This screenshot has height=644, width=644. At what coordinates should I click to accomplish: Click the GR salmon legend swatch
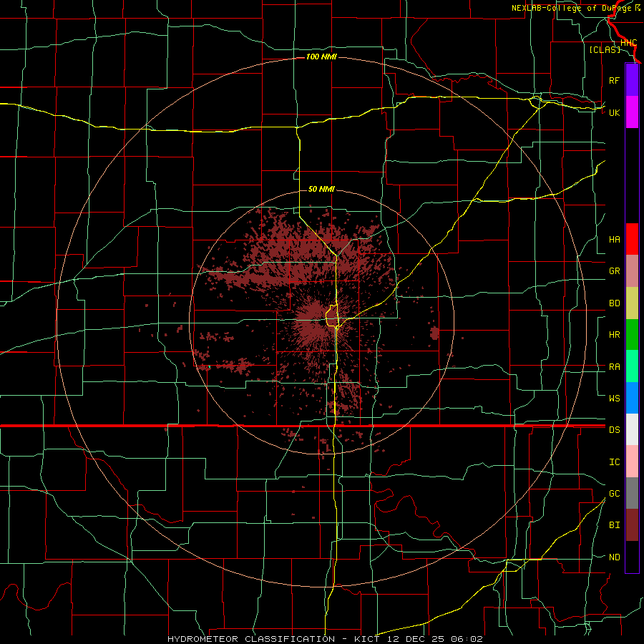(632, 270)
